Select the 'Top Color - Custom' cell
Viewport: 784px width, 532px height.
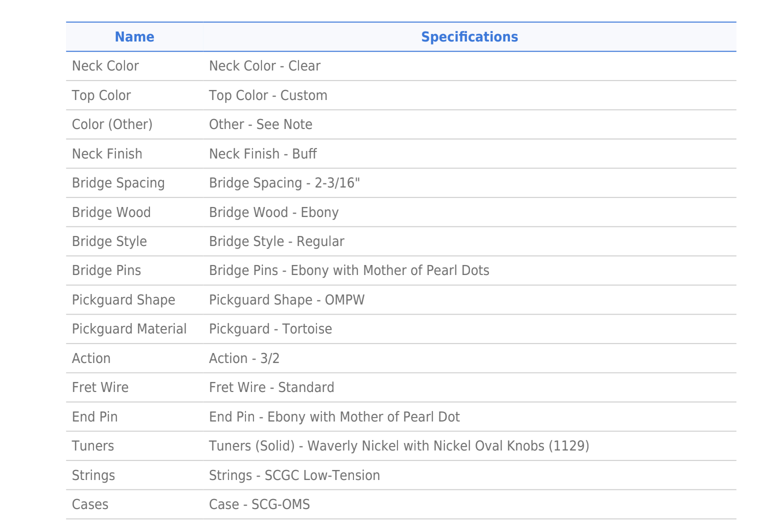tap(268, 95)
